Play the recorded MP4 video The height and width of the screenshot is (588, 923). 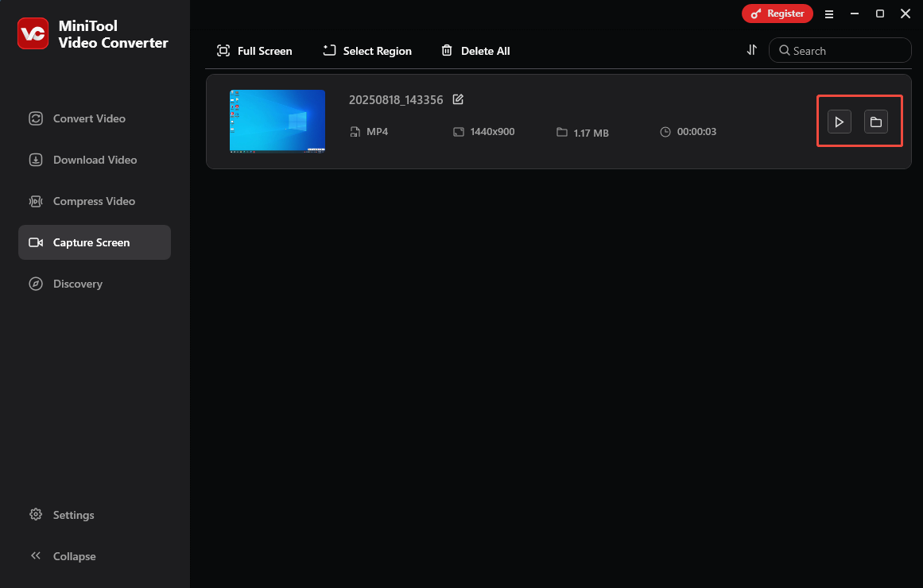838,121
